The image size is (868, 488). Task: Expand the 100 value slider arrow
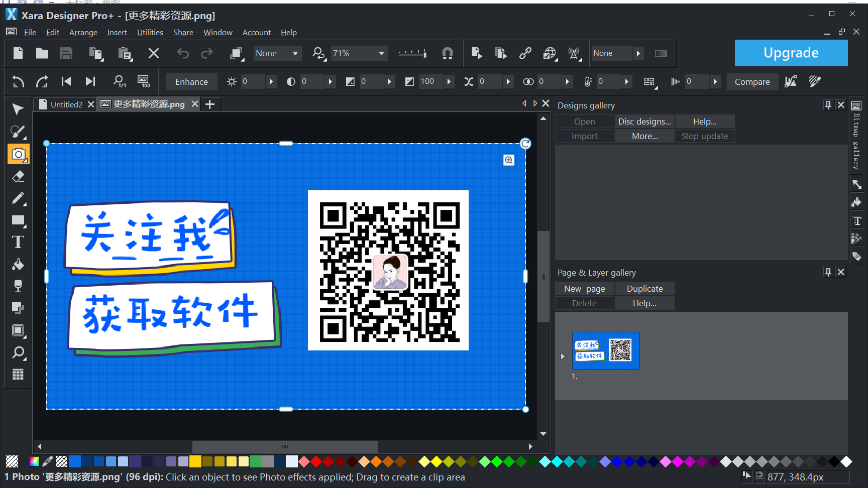[x=449, y=81]
